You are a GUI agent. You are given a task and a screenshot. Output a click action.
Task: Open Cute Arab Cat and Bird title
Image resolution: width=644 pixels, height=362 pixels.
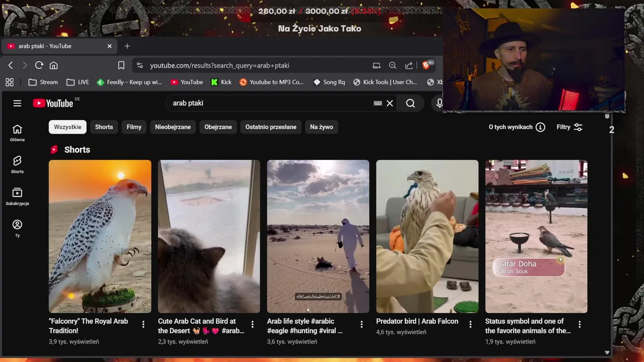pos(201,326)
